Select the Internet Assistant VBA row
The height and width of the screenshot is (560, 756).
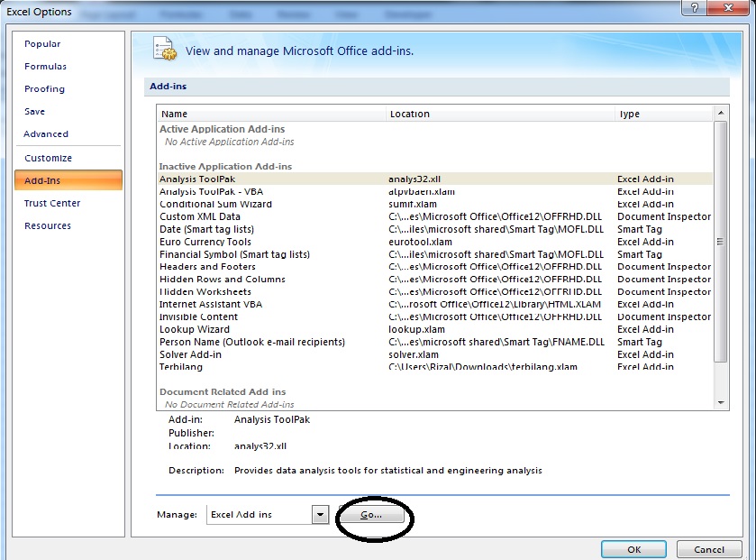pyautogui.click(x=435, y=305)
